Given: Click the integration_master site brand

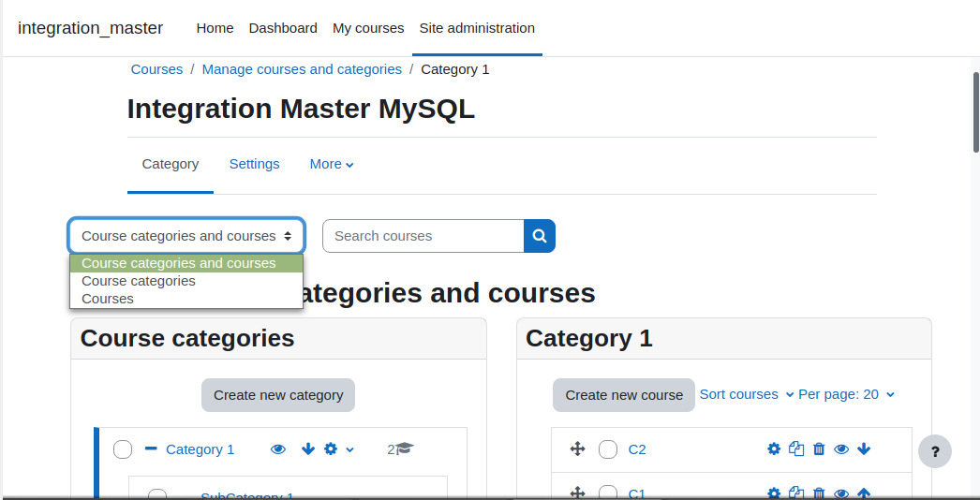Looking at the screenshot, I should (90, 28).
